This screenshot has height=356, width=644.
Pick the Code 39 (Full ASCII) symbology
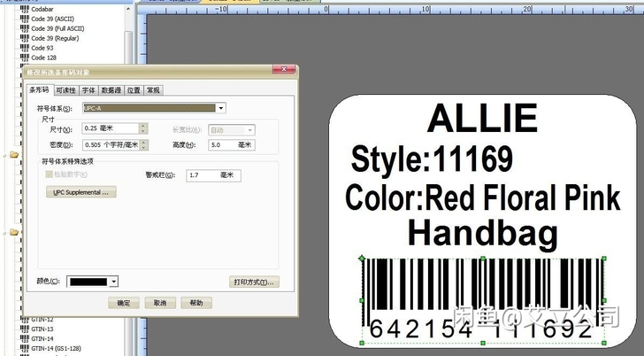click(x=57, y=28)
